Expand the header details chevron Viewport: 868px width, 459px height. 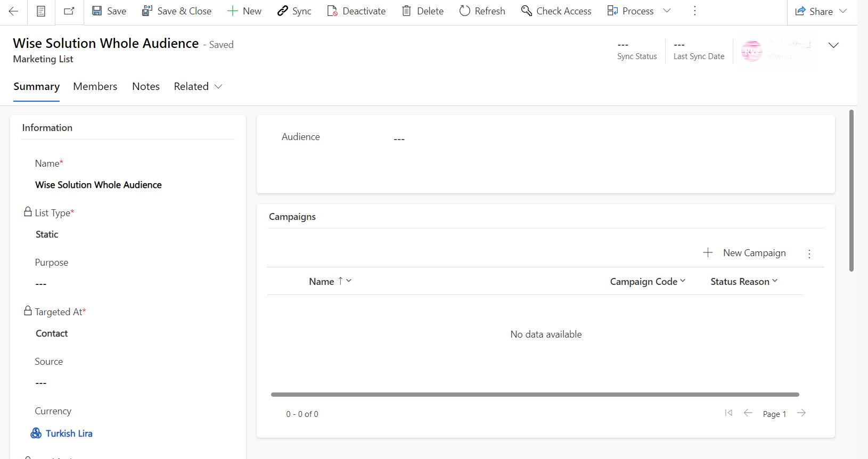click(x=833, y=45)
